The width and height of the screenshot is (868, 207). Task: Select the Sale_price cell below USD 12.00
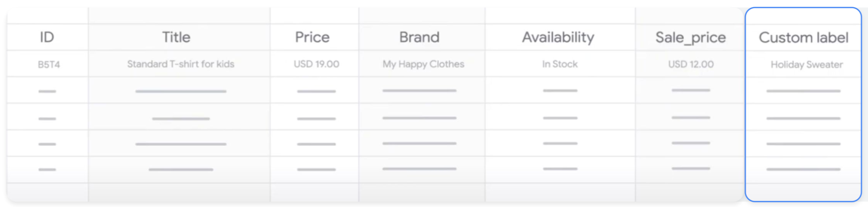pos(691,90)
